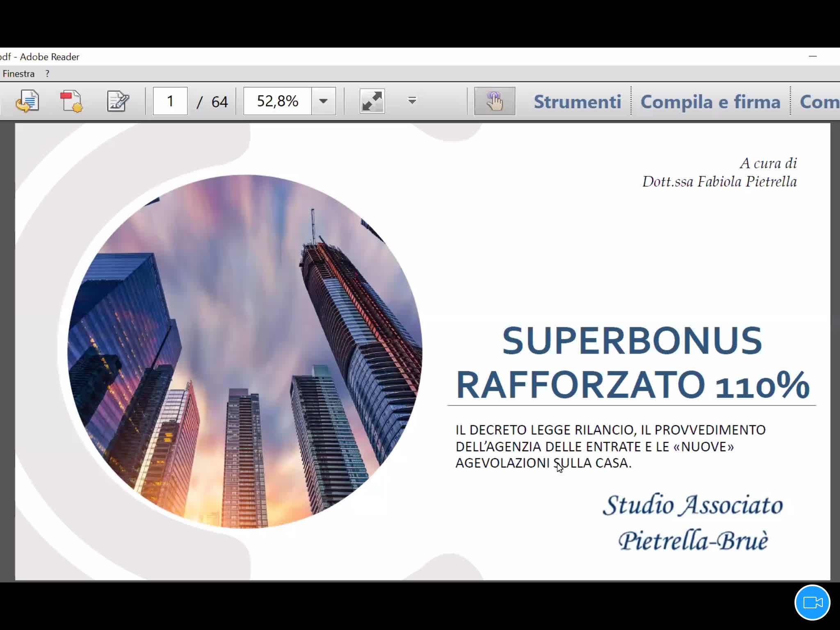Click the 'A cura di' text
Image resolution: width=840 pixels, height=630 pixels.
point(768,163)
